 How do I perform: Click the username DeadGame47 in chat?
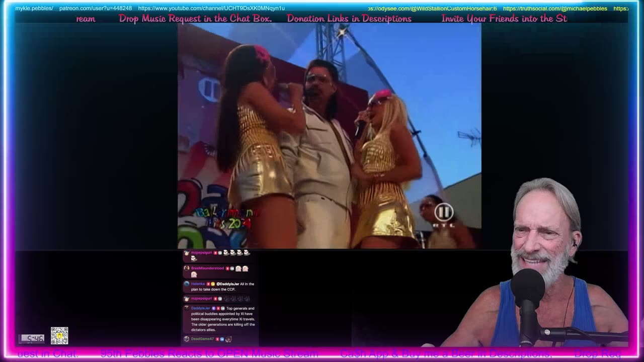tap(202, 339)
